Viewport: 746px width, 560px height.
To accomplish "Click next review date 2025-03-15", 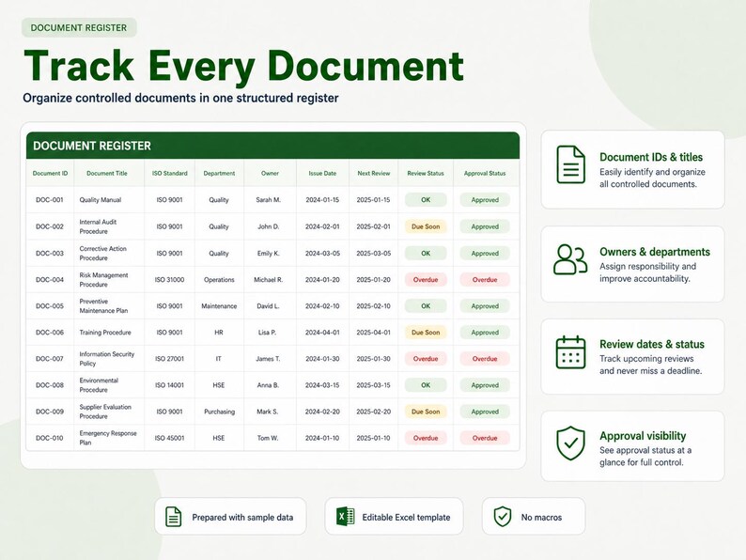I will coord(374,385).
